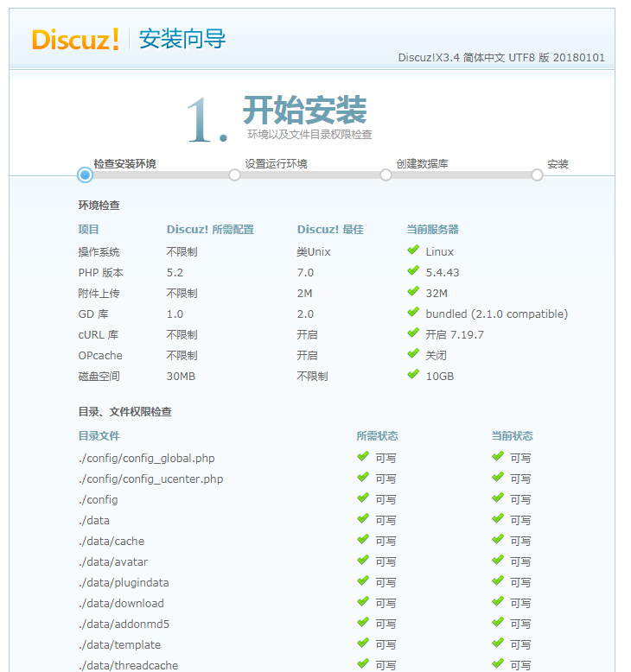Image resolution: width=631 pixels, height=672 pixels.
Task: Click the 环境检查 section heading
Action: pos(99,206)
